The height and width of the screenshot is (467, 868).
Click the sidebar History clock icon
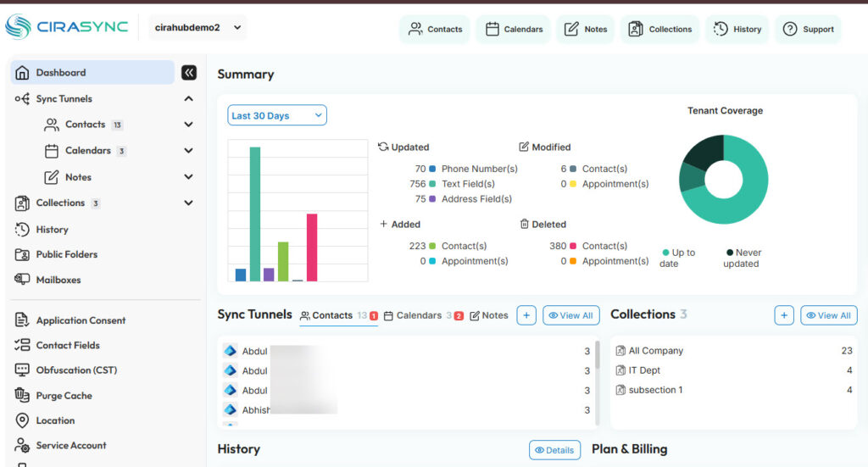click(x=22, y=229)
